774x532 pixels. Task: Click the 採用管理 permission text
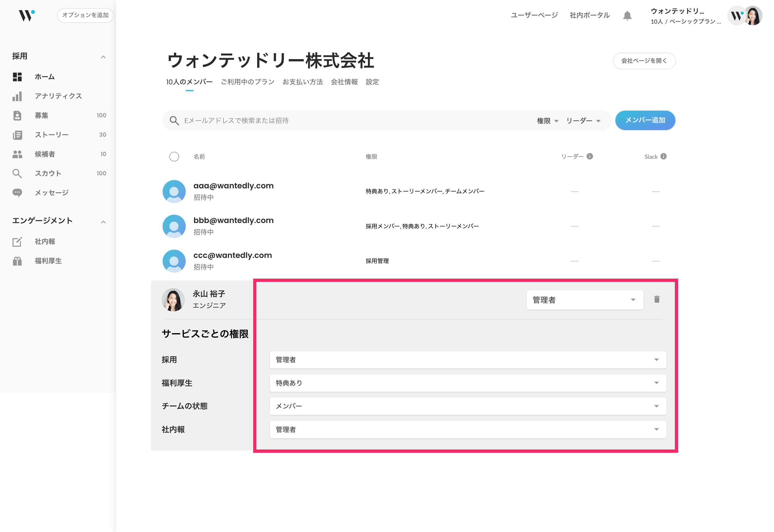(x=377, y=261)
